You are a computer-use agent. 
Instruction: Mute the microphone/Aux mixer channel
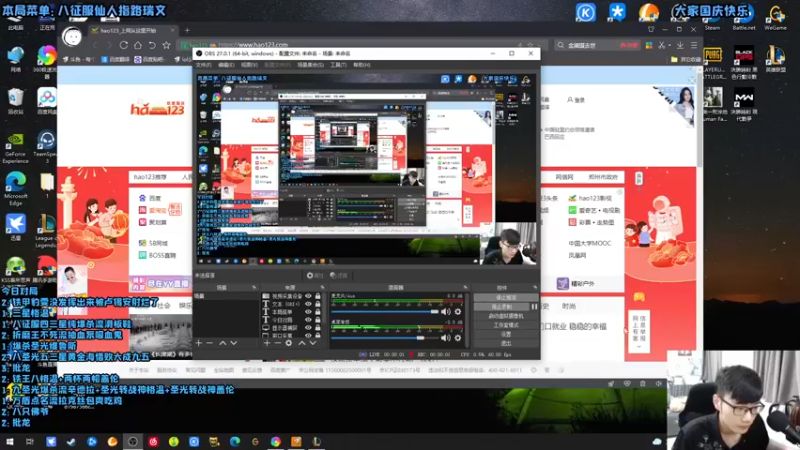[446, 312]
